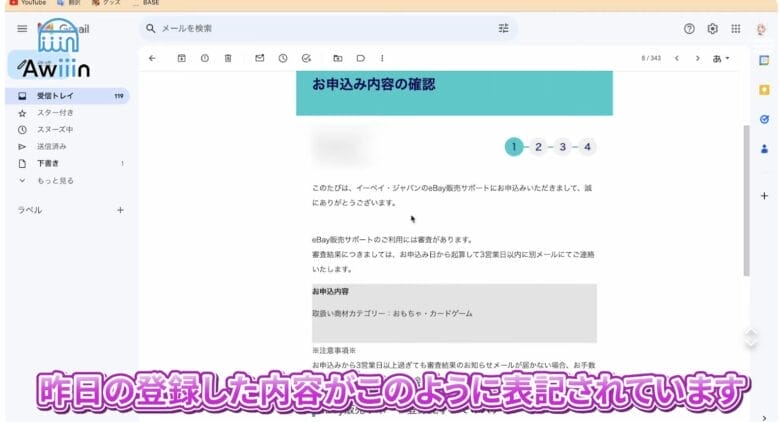Click the ラベル section heading
This screenshot has width=780, height=422.
[x=30, y=210]
